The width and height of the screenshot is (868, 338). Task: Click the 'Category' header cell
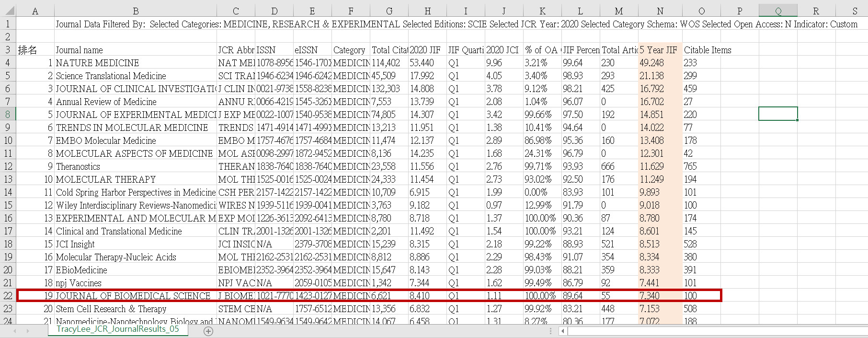pos(351,50)
